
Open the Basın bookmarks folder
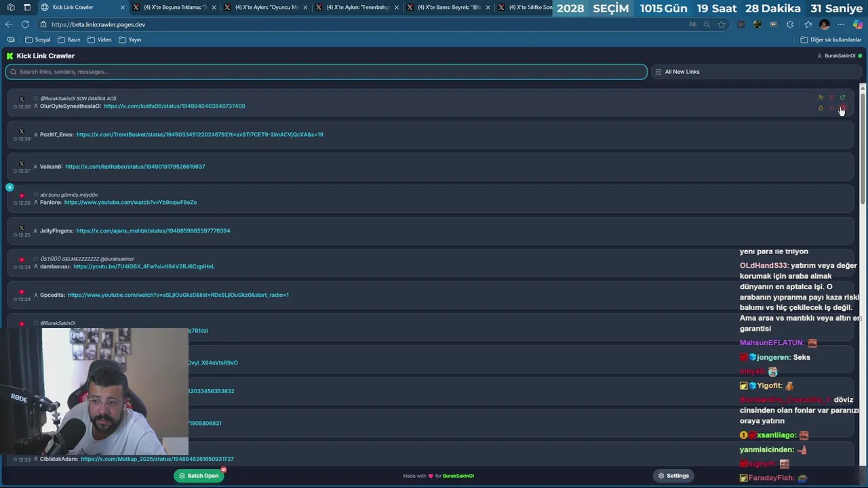tap(68, 39)
